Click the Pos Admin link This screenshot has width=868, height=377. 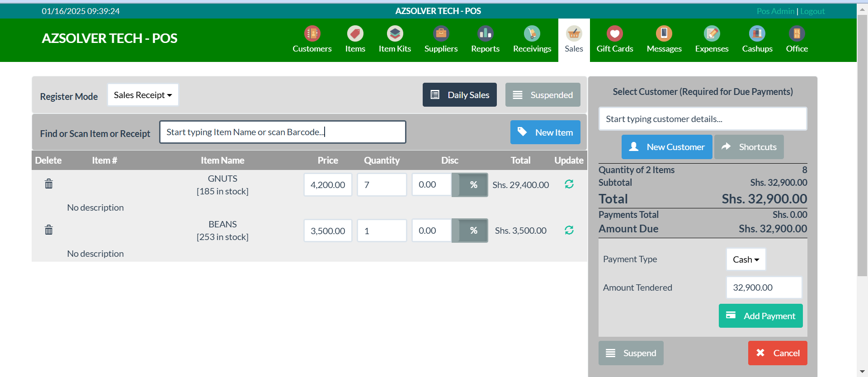(x=775, y=11)
